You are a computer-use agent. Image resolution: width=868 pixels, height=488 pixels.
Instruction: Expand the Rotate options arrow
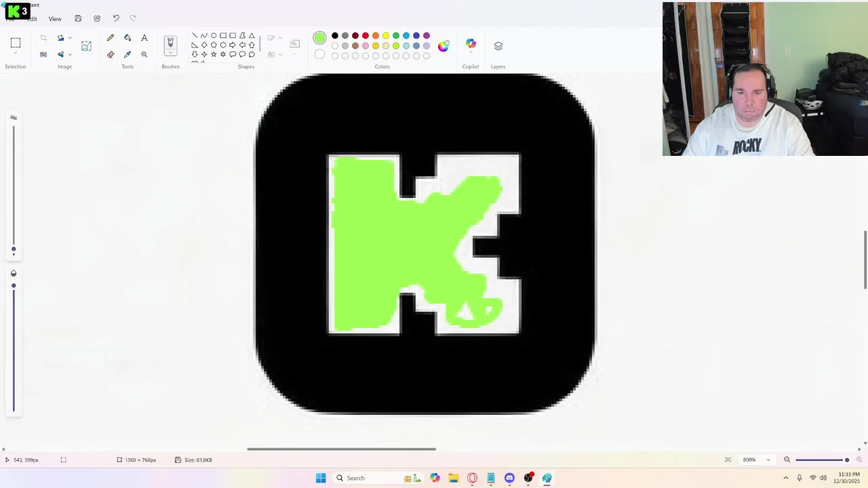point(70,38)
